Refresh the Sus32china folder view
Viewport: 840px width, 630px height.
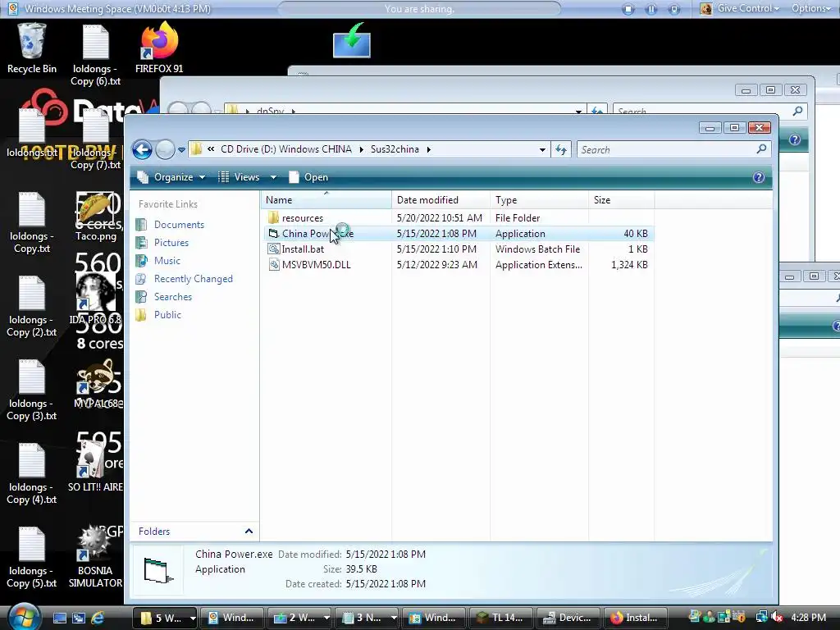561,150
